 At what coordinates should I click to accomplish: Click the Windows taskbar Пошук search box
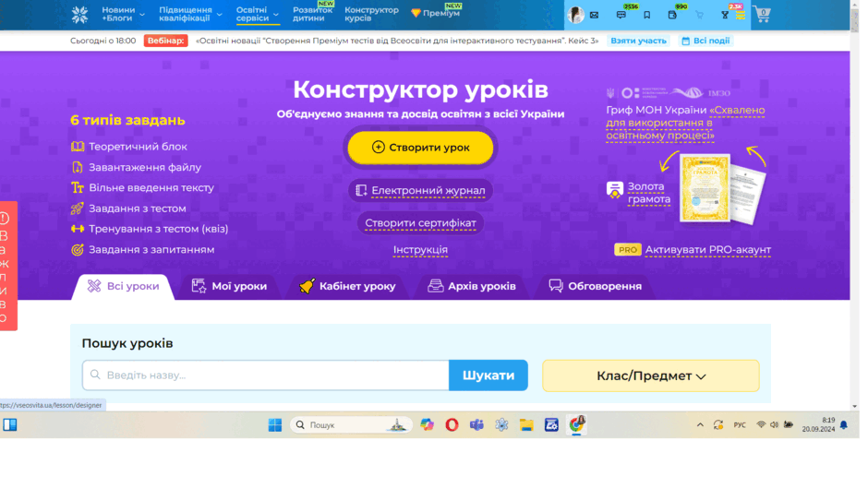(351, 425)
